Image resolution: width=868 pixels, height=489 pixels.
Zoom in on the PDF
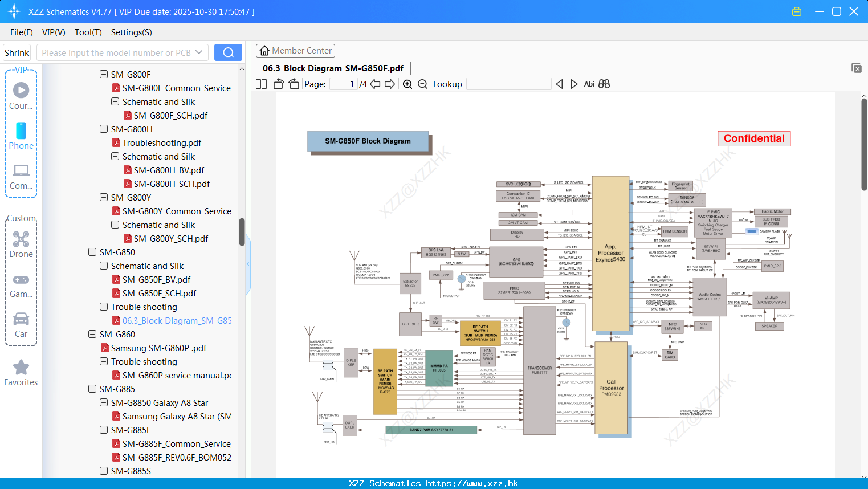click(x=407, y=84)
